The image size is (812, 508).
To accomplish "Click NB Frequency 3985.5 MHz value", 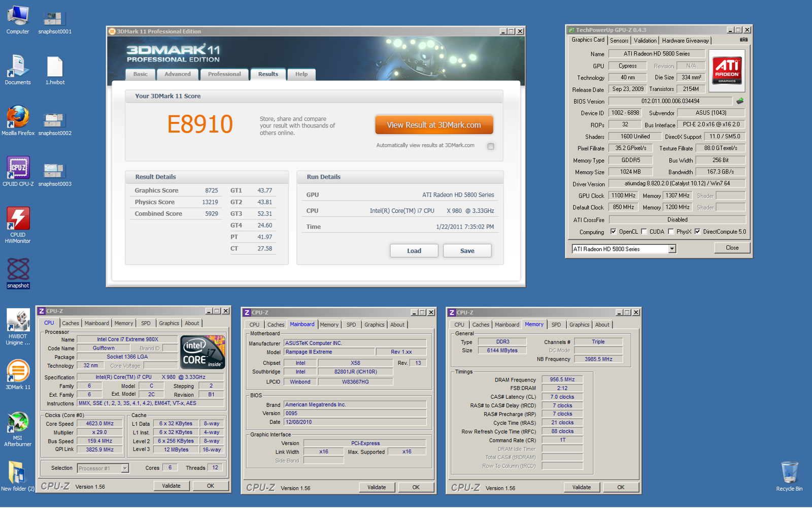I will click(x=598, y=359).
